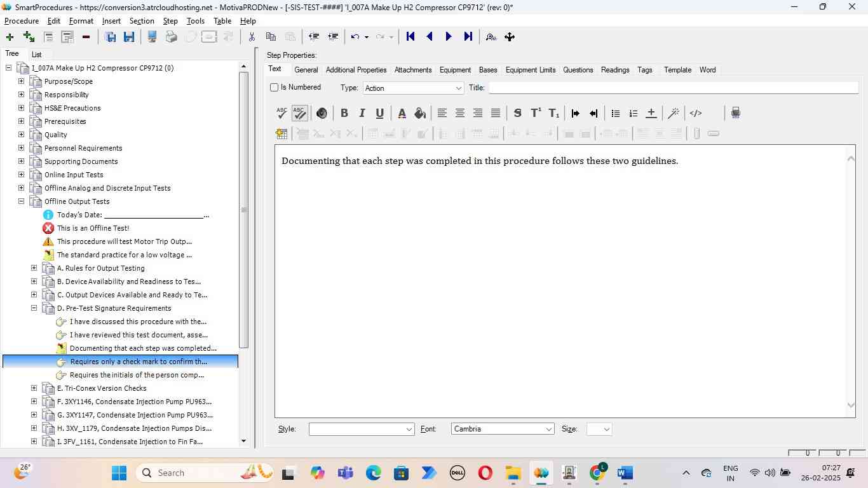This screenshot has width=868, height=488.
Task: Expand A. Rules for Output Testing node
Action: click(x=34, y=268)
